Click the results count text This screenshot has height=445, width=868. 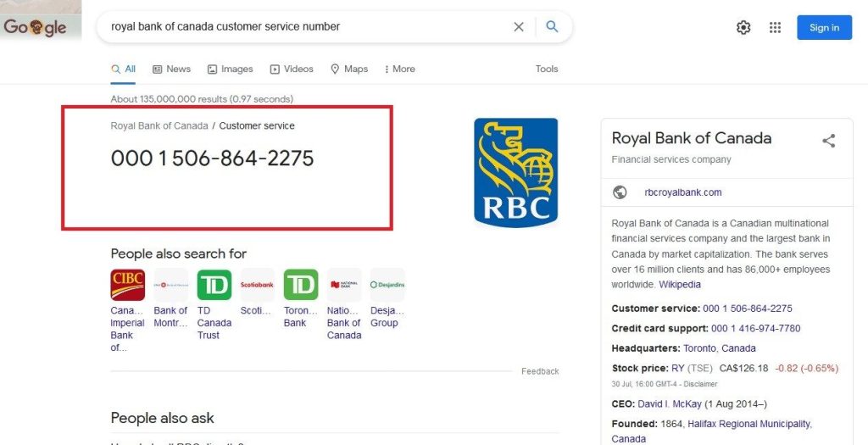(x=202, y=99)
